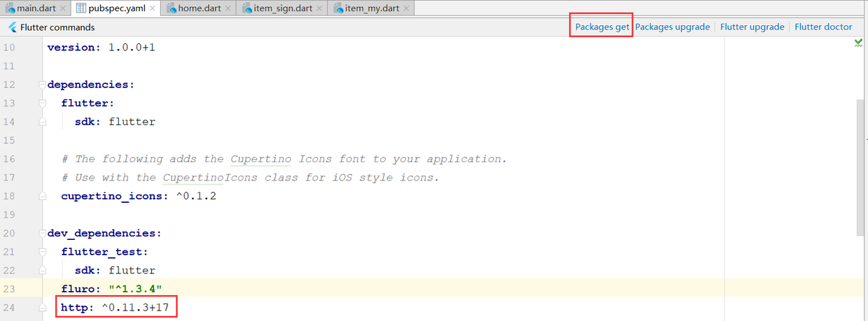Switch to the main.dart tab
This screenshot has width=868, height=321.
(35, 8)
